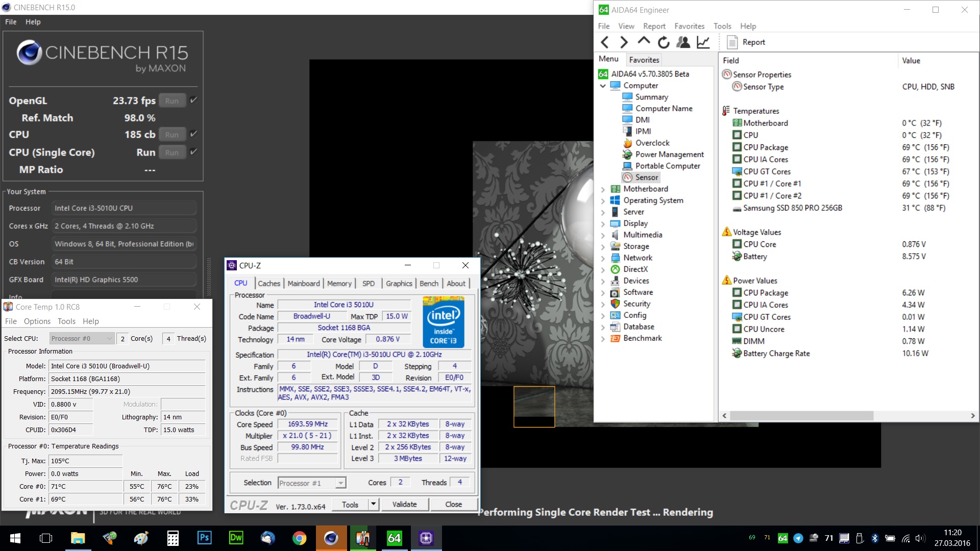Click AIDA64 horizontal scrollbar thumb
The image size is (980, 551).
[x=801, y=416]
